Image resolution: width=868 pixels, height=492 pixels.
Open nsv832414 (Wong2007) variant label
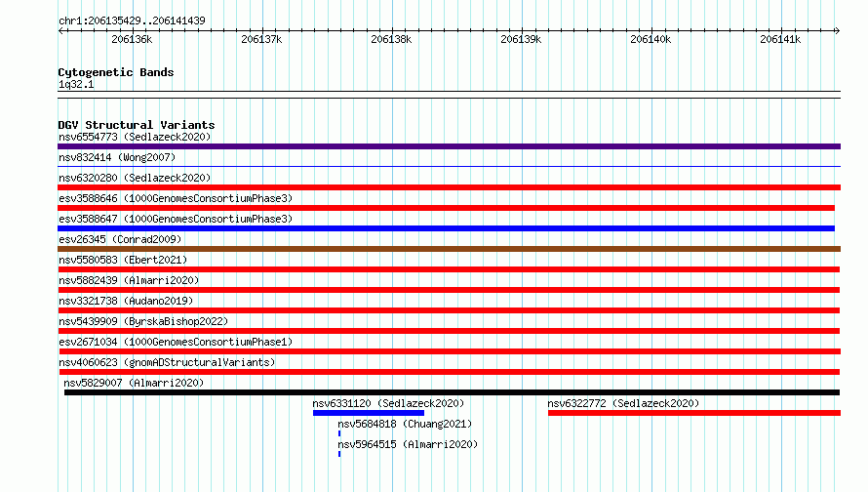click(117, 157)
